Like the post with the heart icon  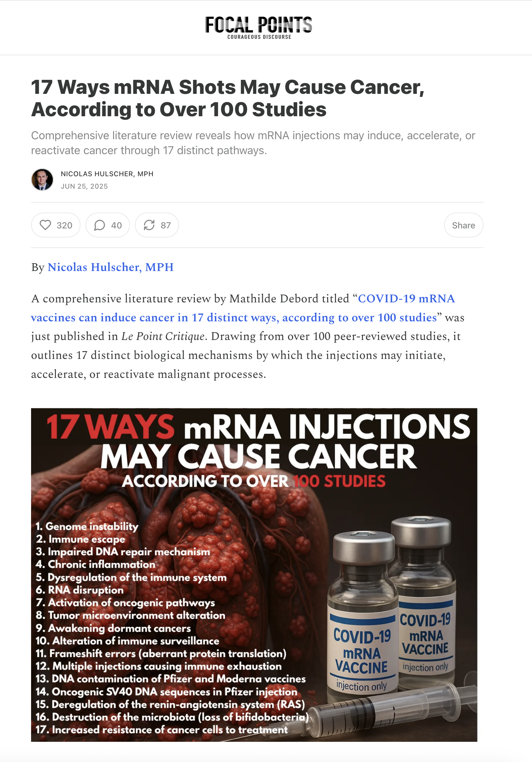(x=56, y=225)
